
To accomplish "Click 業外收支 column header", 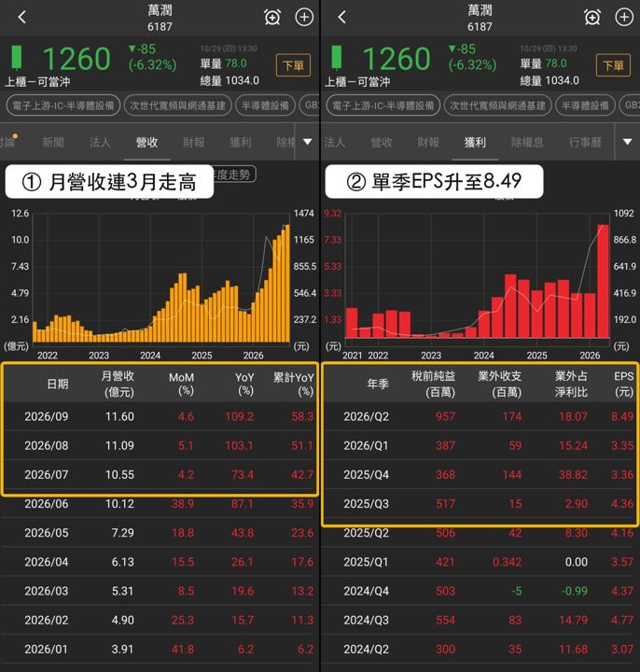I will pyautogui.click(x=500, y=384).
